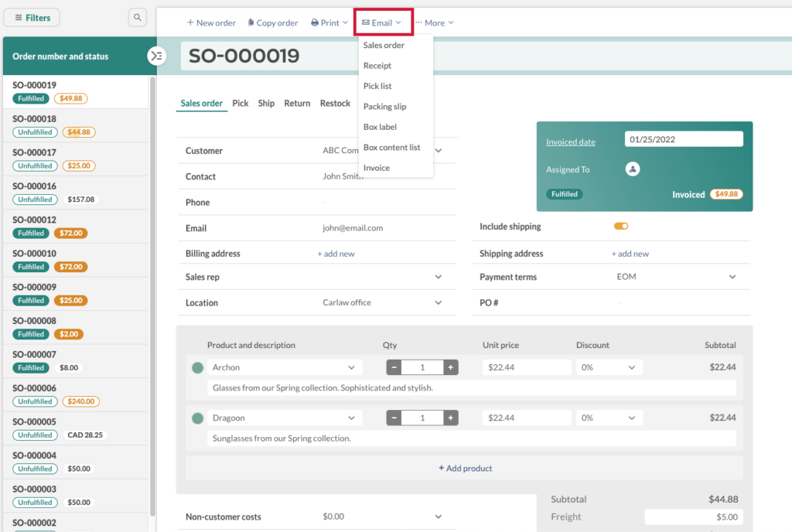Switch to the Ship tab

point(266,102)
